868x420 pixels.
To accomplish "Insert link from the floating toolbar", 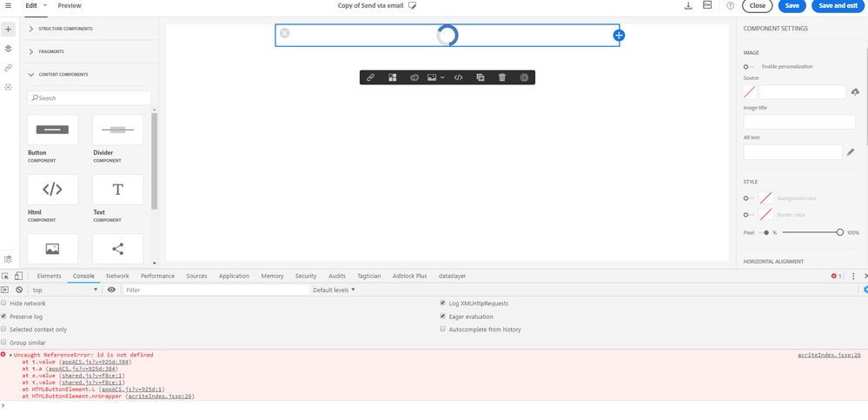I will point(370,77).
